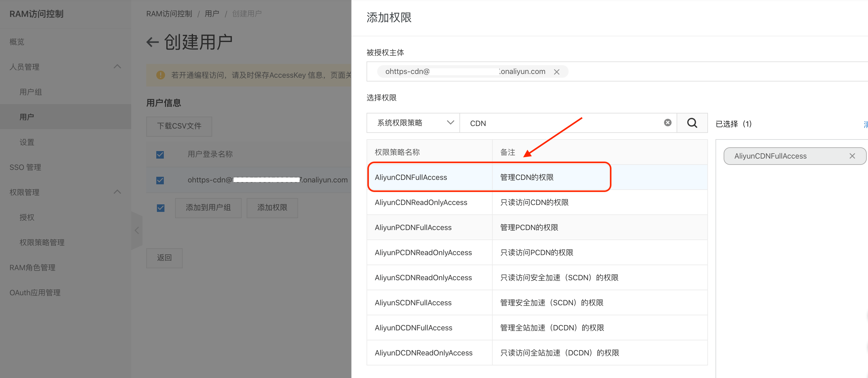Open 权限策略管理 in the sidebar
This screenshot has height=378, width=868.
(42, 242)
